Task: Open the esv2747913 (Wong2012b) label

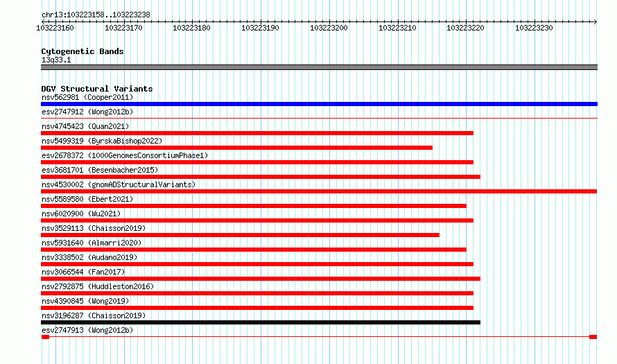Action: (87, 330)
